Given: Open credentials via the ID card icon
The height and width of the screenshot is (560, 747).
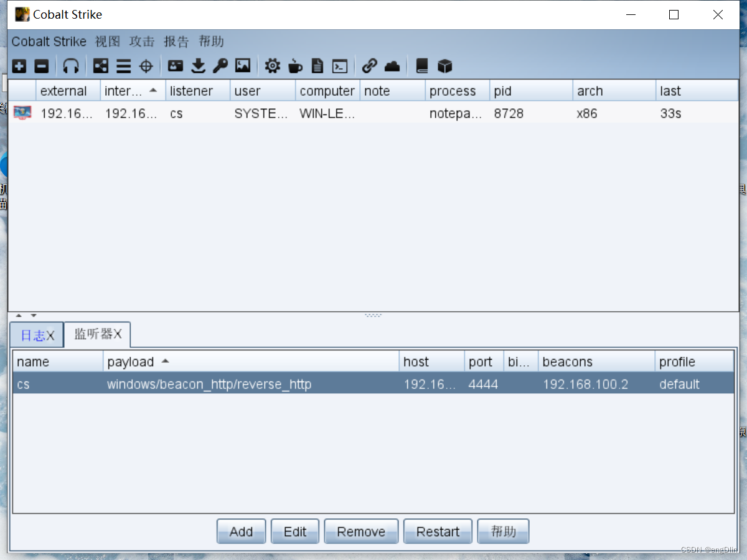Looking at the screenshot, I should point(176,65).
